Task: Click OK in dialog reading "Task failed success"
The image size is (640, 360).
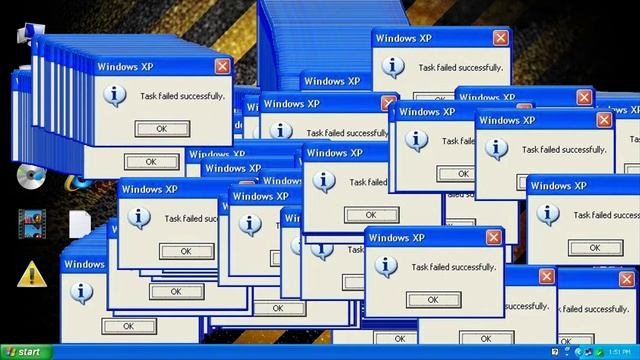Action: point(595,248)
